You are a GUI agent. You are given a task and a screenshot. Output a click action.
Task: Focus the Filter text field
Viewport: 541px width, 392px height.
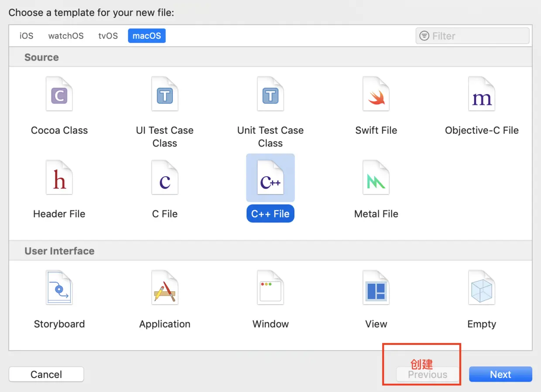pos(473,36)
